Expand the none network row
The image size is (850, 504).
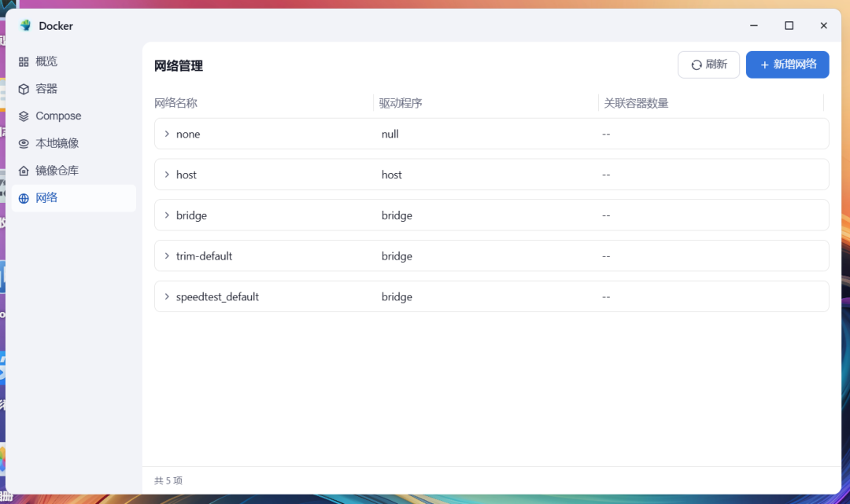[167, 134]
